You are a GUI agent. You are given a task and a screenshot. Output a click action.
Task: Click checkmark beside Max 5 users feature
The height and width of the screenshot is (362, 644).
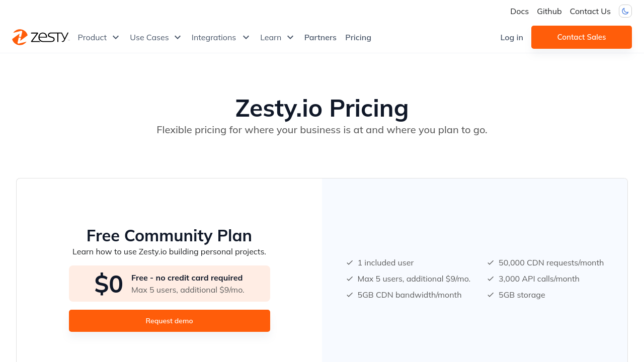coord(350,279)
